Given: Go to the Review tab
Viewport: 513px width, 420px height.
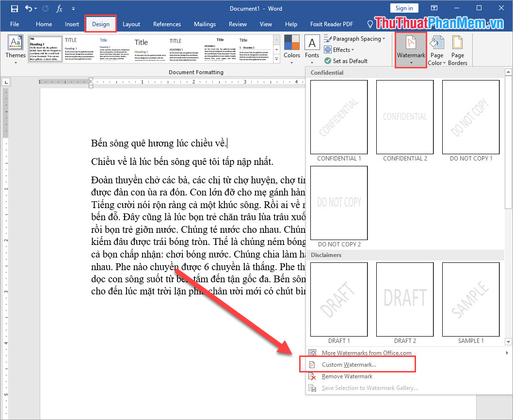Looking at the screenshot, I should point(238,24).
